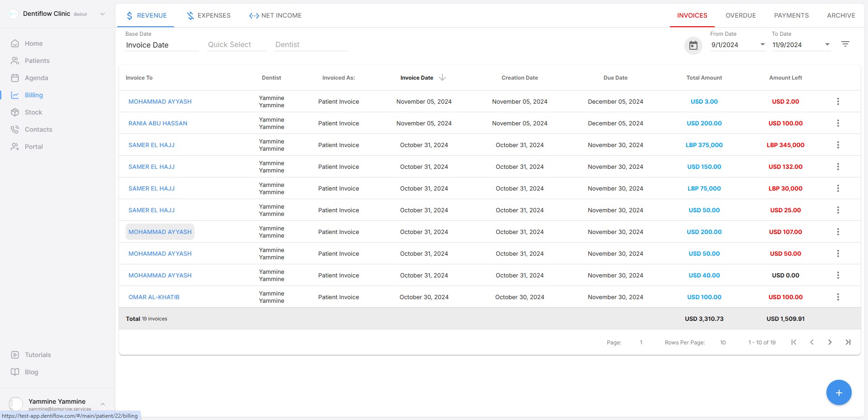Go to previous page of invoices
868x420 pixels.
pos(811,342)
